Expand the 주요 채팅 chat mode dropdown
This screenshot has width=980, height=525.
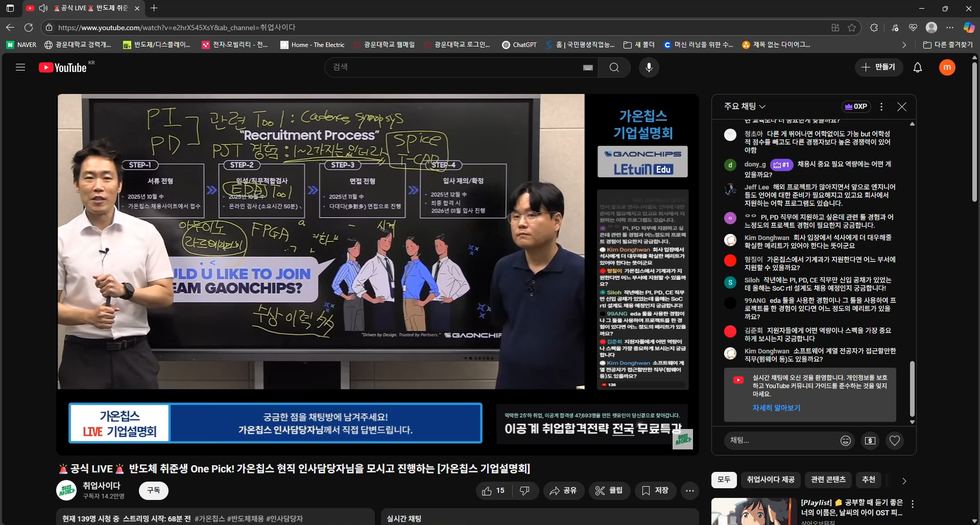point(745,106)
